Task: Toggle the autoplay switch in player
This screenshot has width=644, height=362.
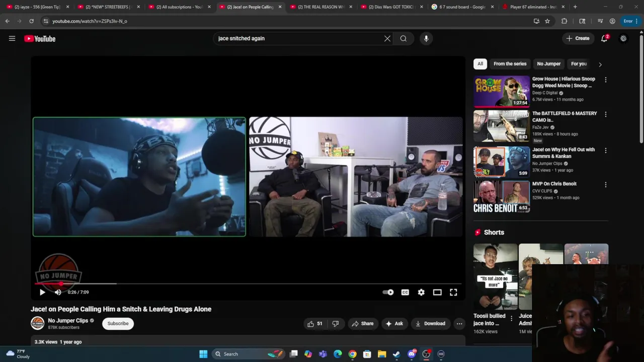Action: (388, 292)
